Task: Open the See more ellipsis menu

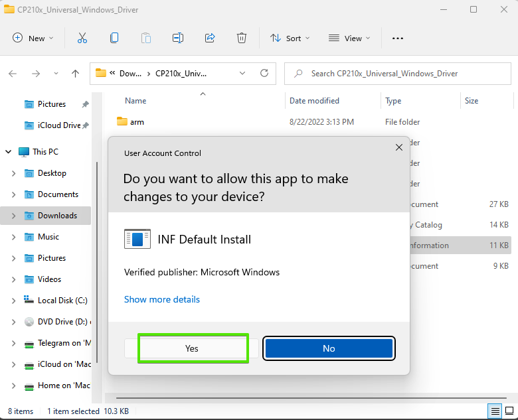Action: (x=398, y=38)
